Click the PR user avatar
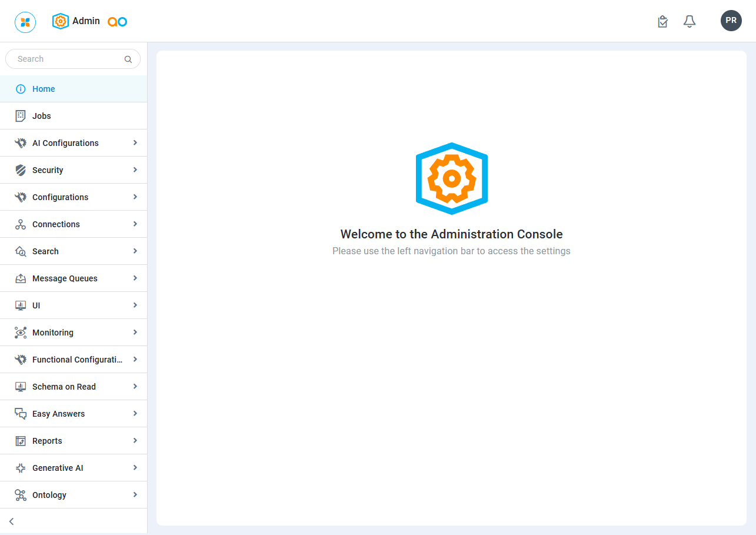Image resolution: width=756 pixels, height=535 pixels. tap(731, 21)
